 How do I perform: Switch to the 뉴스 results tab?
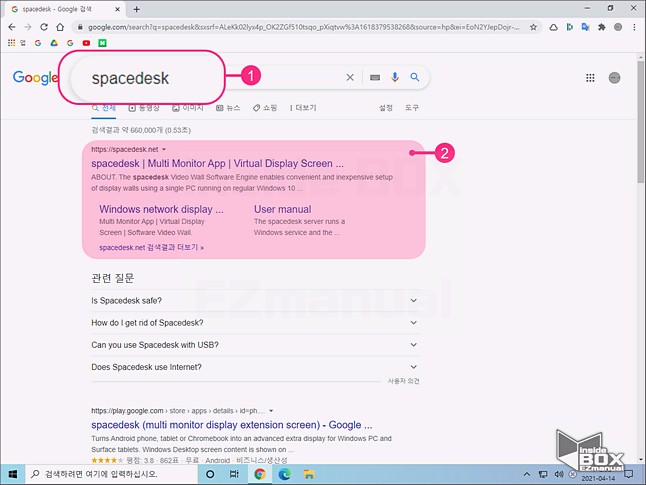[228, 108]
